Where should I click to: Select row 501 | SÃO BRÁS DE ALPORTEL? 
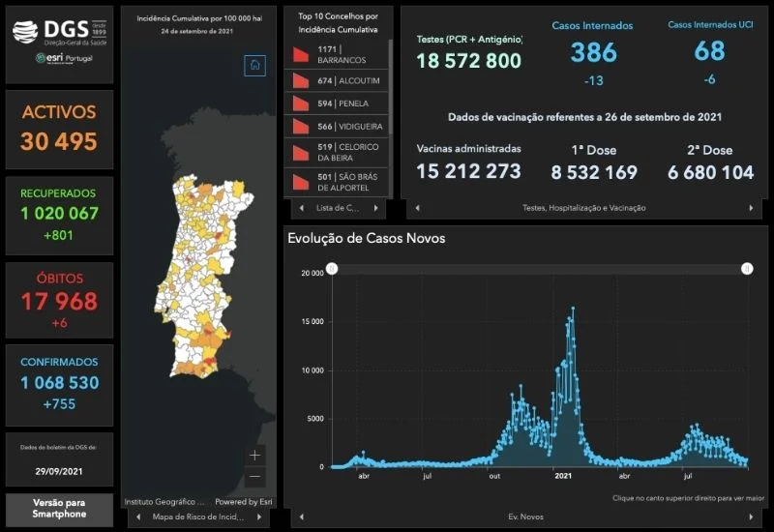[x=336, y=182]
